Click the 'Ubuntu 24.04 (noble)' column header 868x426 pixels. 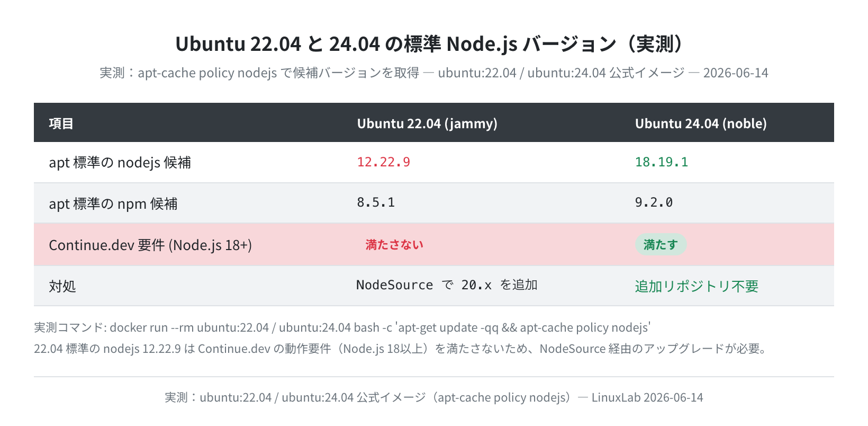[701, 123]
